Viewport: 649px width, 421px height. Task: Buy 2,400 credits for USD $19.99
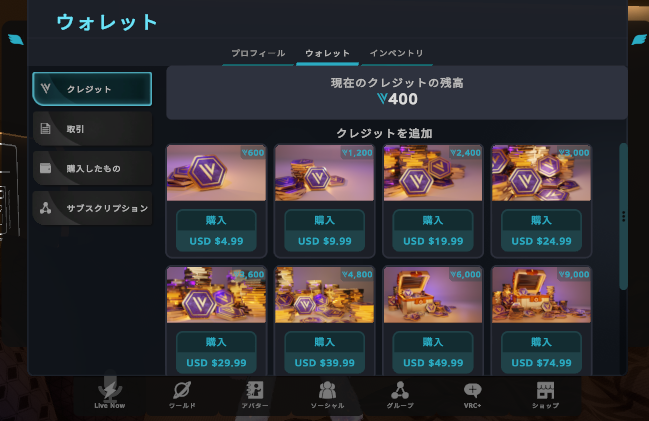click(433, 231)
